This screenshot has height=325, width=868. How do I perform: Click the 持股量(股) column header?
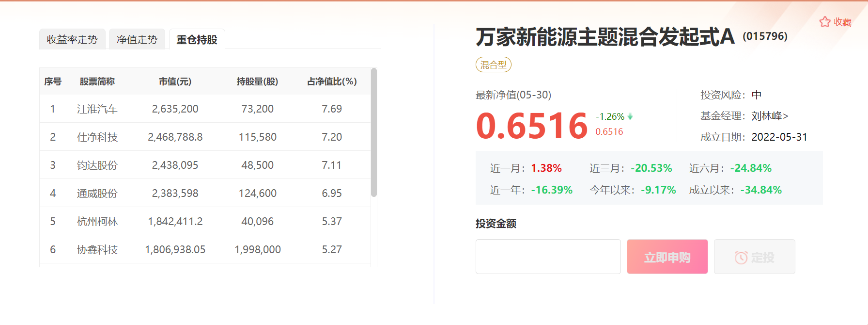pyautogui.click(x=258, y=81)
